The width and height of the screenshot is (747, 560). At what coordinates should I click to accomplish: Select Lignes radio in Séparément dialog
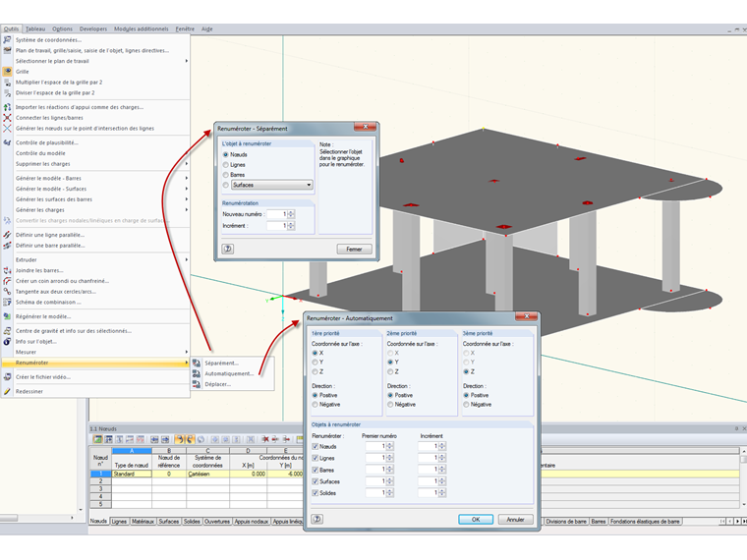[226, 165]
